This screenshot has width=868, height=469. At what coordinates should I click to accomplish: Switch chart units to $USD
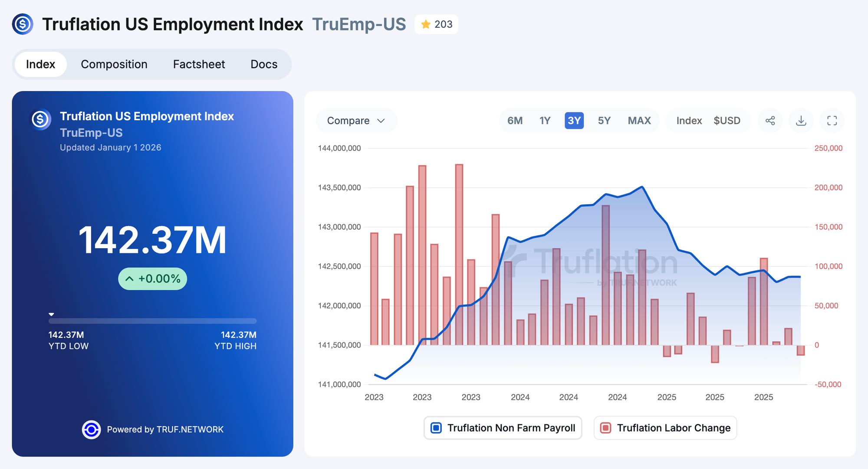[x=727, y=121]
